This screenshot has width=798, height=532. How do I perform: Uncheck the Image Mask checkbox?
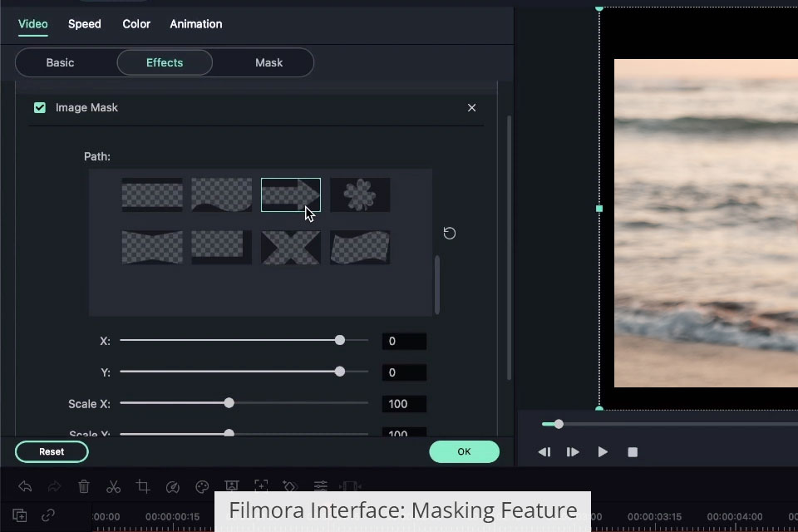click(x=40, y=107)
